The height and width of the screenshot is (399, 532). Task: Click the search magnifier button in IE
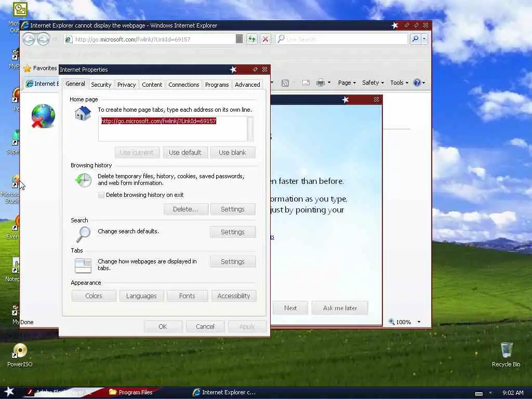point(415,39)
